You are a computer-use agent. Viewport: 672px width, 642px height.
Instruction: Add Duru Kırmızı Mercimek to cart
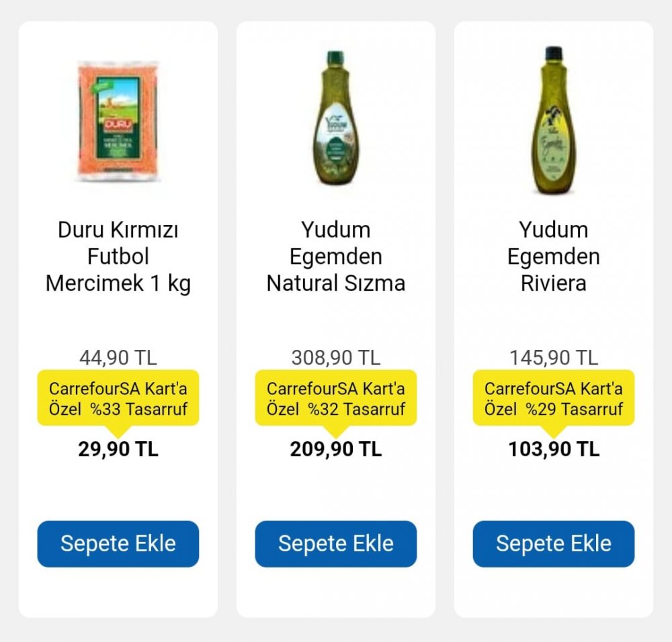(118, 544)
